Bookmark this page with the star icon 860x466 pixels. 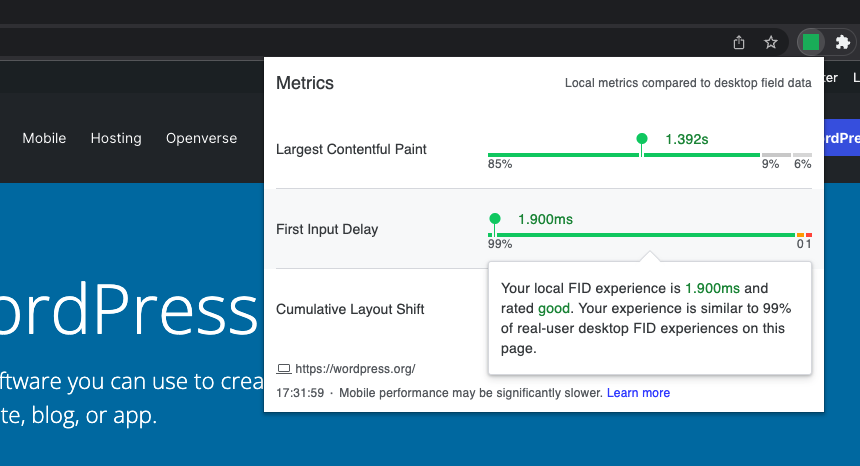click(771, 42)
